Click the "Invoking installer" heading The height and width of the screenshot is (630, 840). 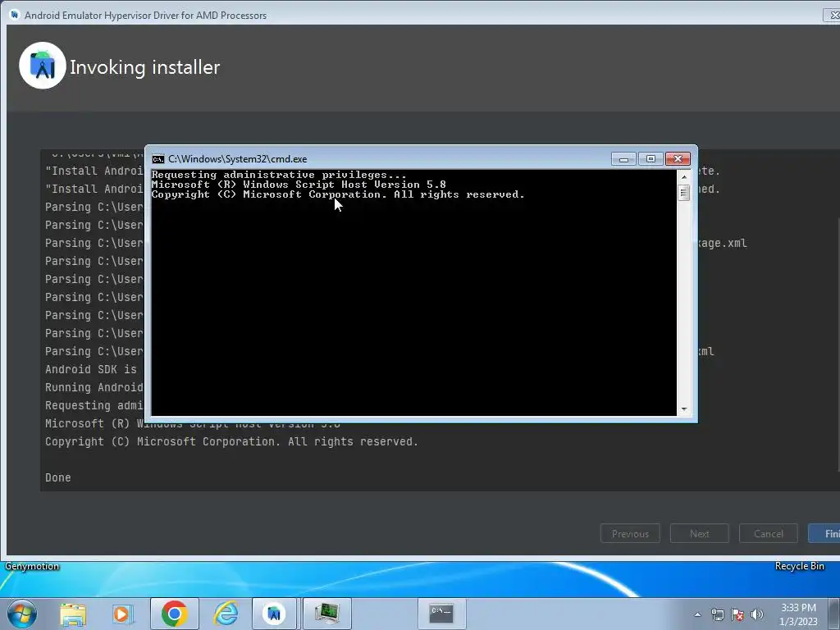click(x=144, y=67)
